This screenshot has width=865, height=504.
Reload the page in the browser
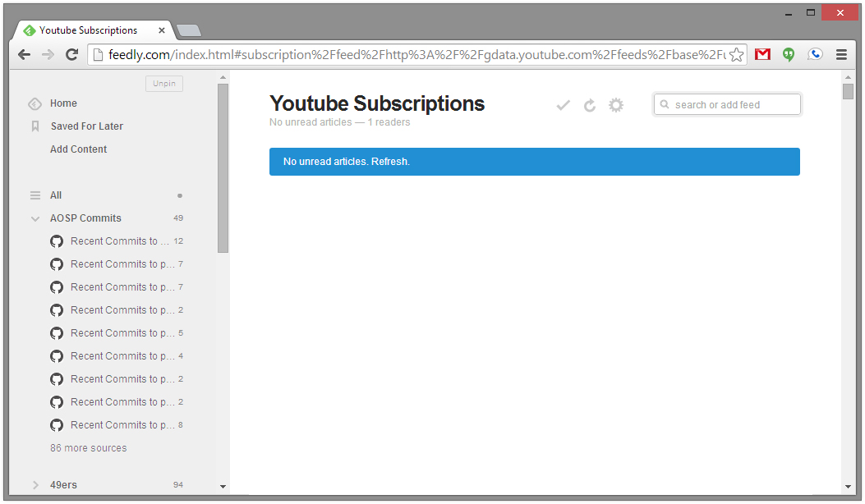click(71, 55)
